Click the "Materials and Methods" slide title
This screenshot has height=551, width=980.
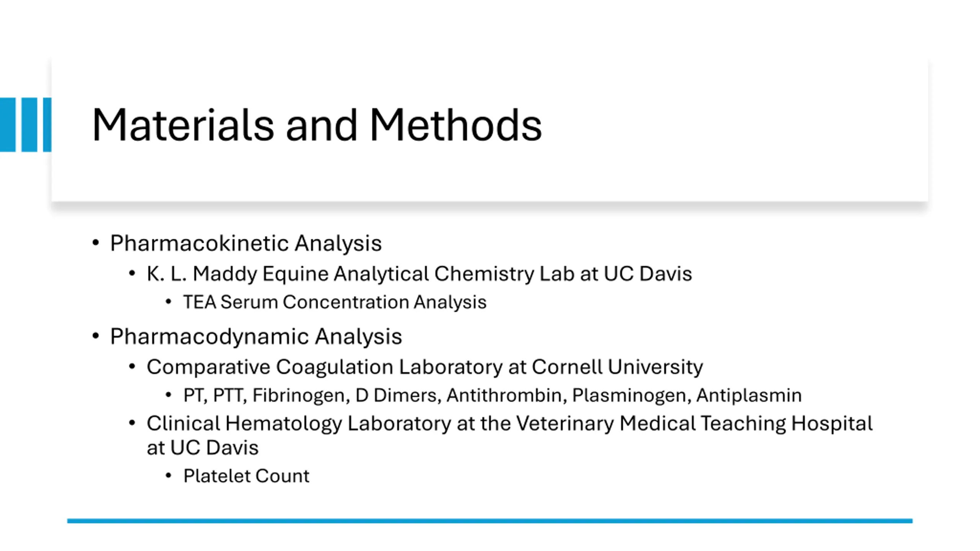316,125
